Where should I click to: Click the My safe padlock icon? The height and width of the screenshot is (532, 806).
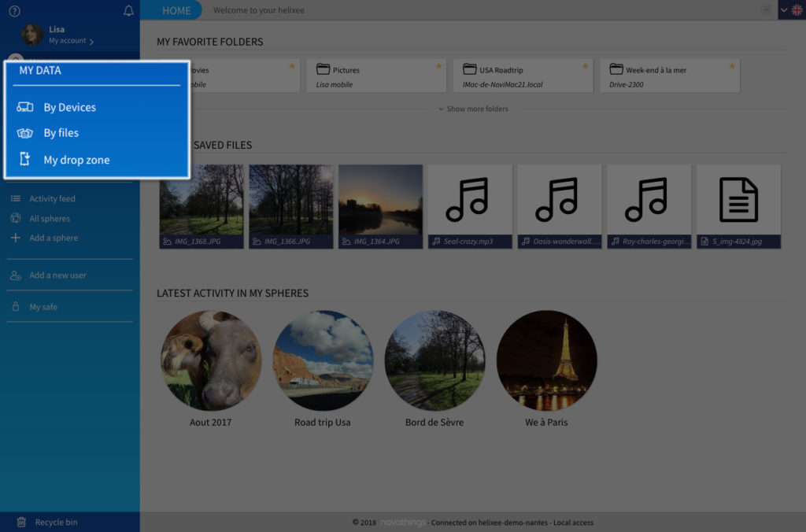coord(16,306)
